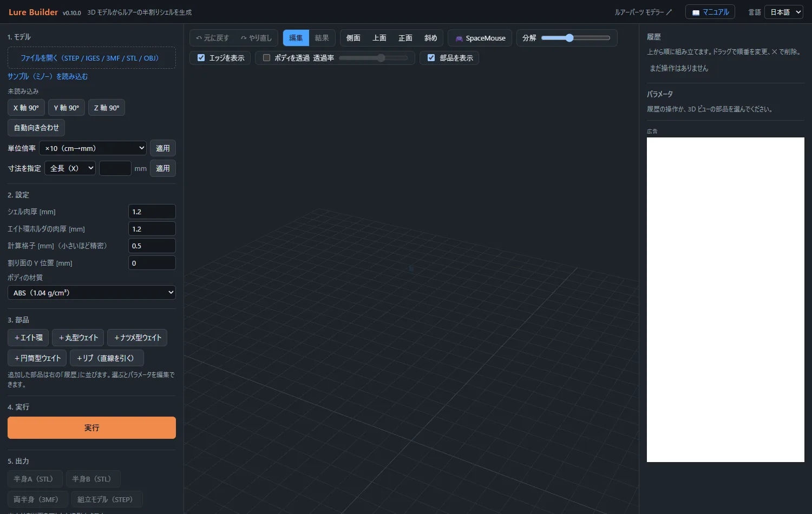Click the 元に戻す undo button

click(212, 38)
